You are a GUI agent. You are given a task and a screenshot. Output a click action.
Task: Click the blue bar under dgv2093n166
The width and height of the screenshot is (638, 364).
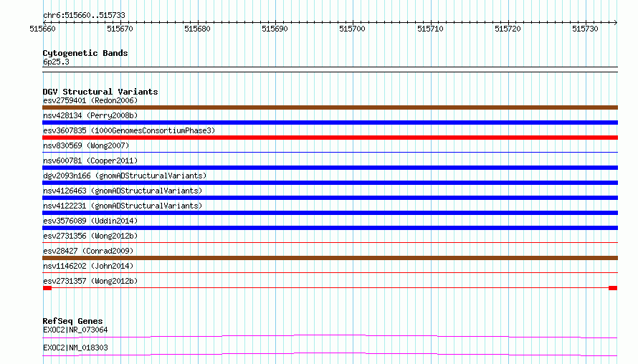[x=330, y=183]
